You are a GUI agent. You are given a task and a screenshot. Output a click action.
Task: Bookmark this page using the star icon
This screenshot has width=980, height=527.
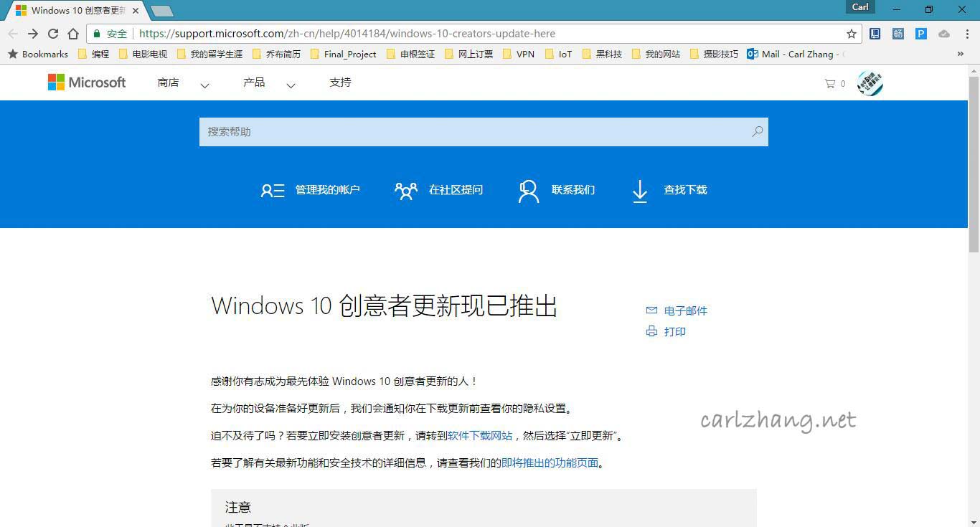851,33
